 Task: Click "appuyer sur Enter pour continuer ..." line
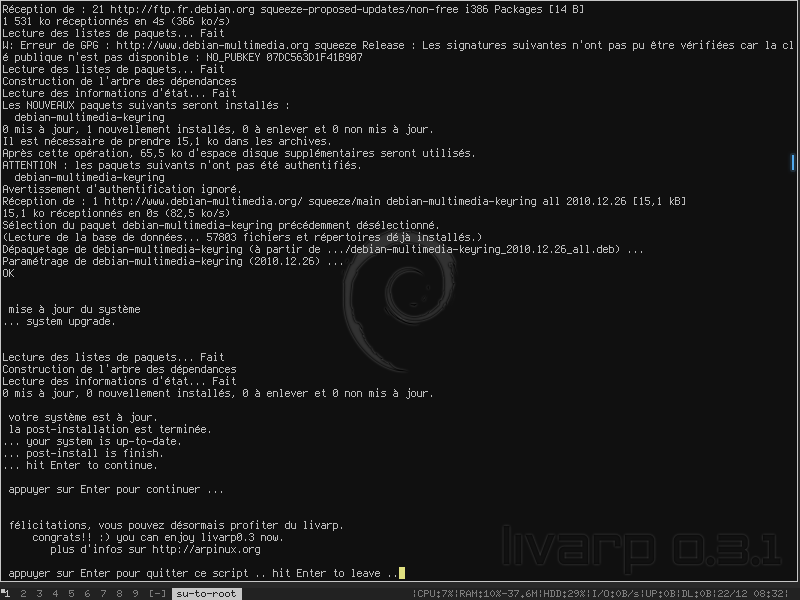pos(116,489)
